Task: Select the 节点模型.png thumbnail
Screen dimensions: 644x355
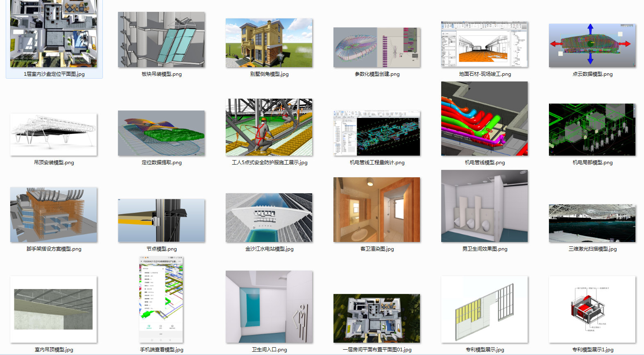Action: [161, 220]
